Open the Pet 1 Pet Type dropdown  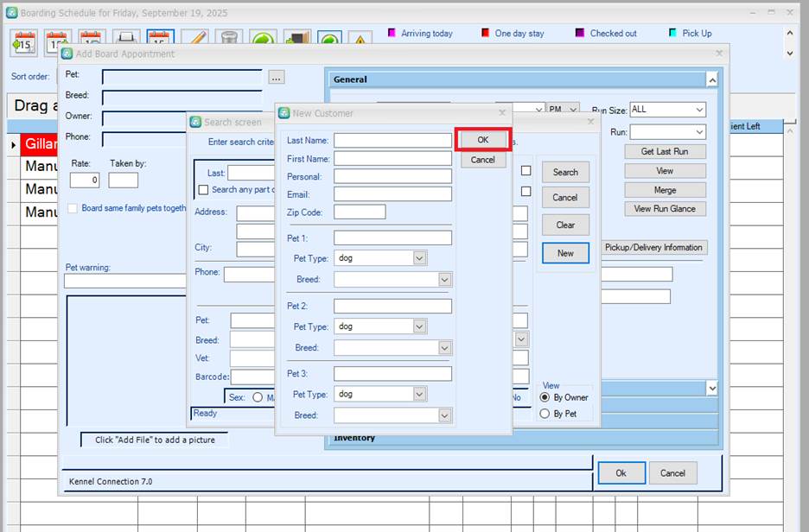click(x=419, y=258)
